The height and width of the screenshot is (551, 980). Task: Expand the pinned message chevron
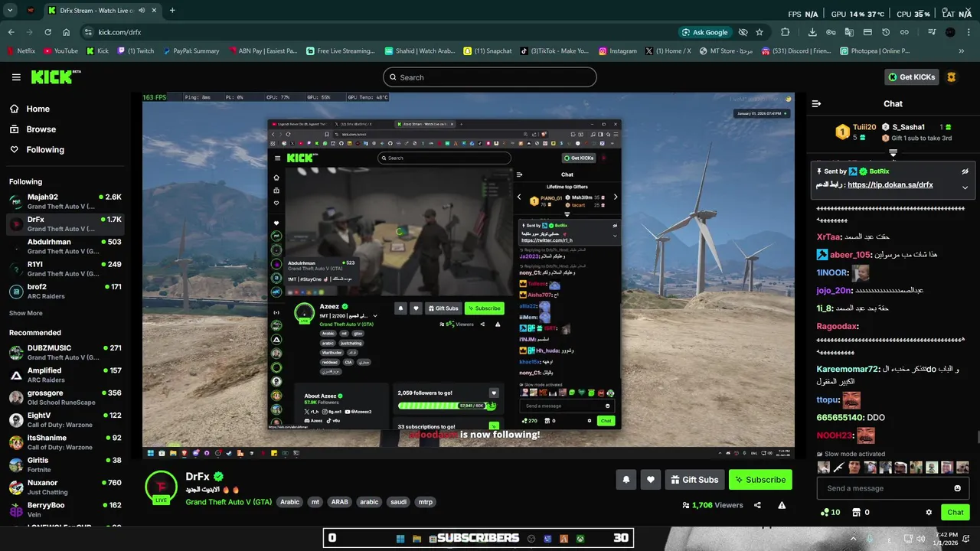point(965,187)
